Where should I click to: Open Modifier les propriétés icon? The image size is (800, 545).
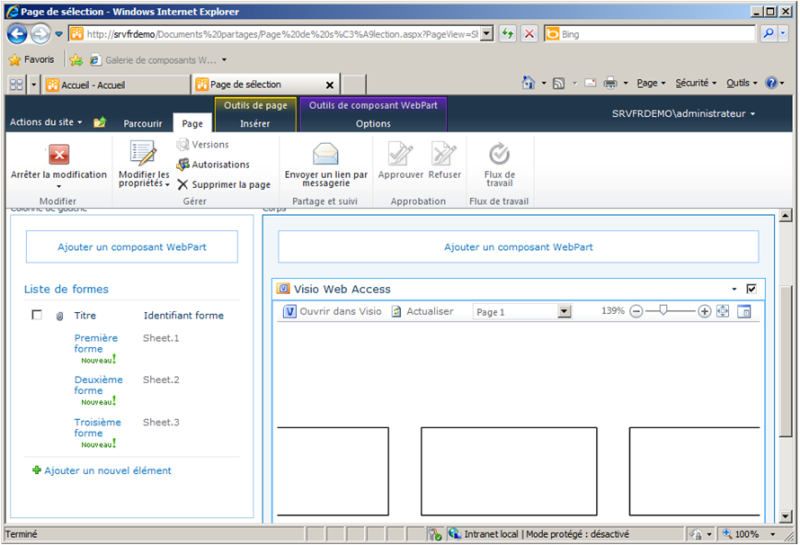(x=143, y=154)
